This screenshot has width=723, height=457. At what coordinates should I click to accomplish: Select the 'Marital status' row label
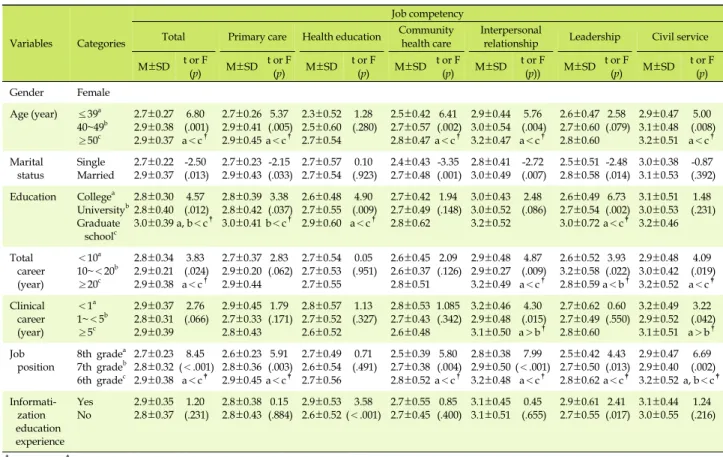(x=27, y=168)
